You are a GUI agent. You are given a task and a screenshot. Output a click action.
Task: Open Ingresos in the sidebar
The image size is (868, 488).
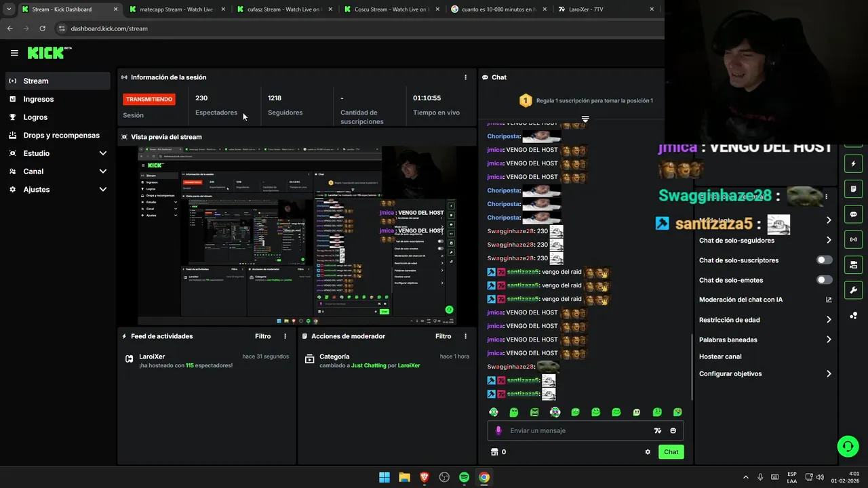[58, 99]
